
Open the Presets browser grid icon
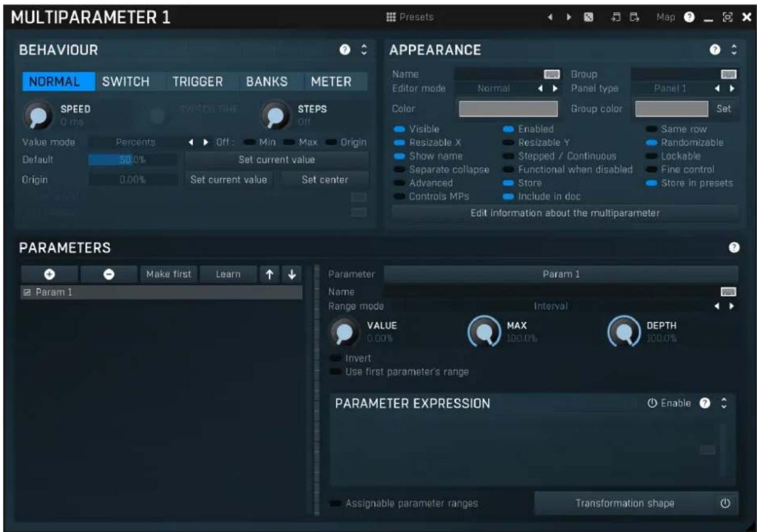(390, 17)
